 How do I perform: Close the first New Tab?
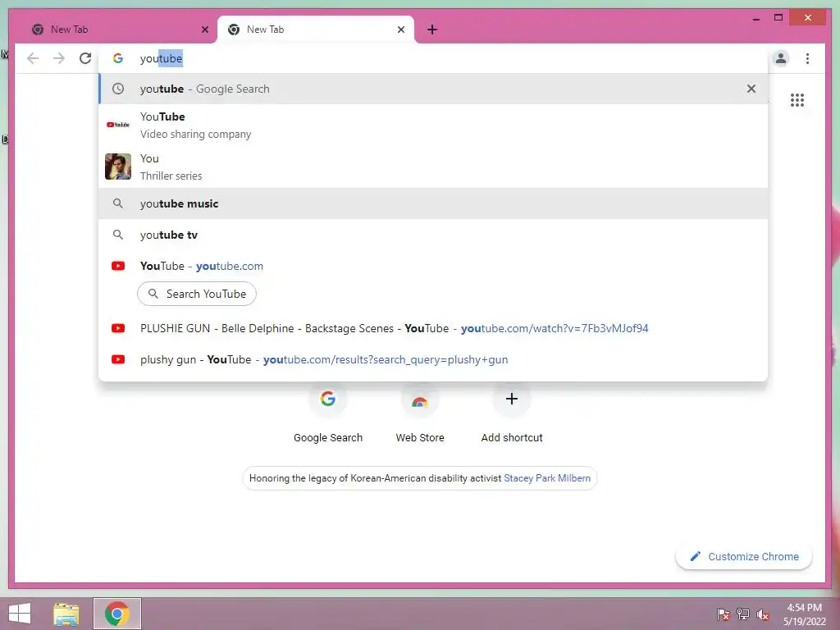pyautogui.click(x=204, y=30)
